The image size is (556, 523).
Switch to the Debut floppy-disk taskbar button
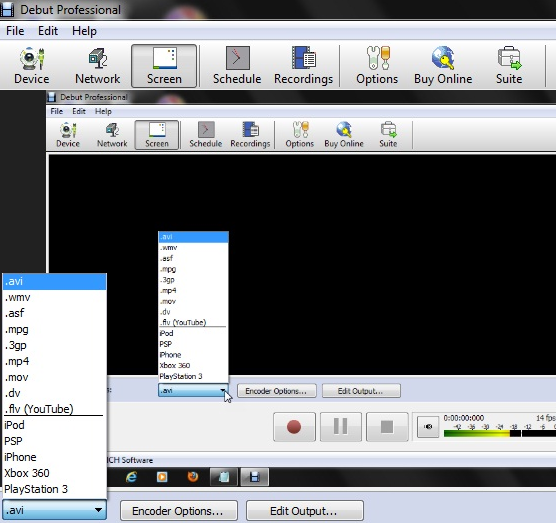click(255, 477)
